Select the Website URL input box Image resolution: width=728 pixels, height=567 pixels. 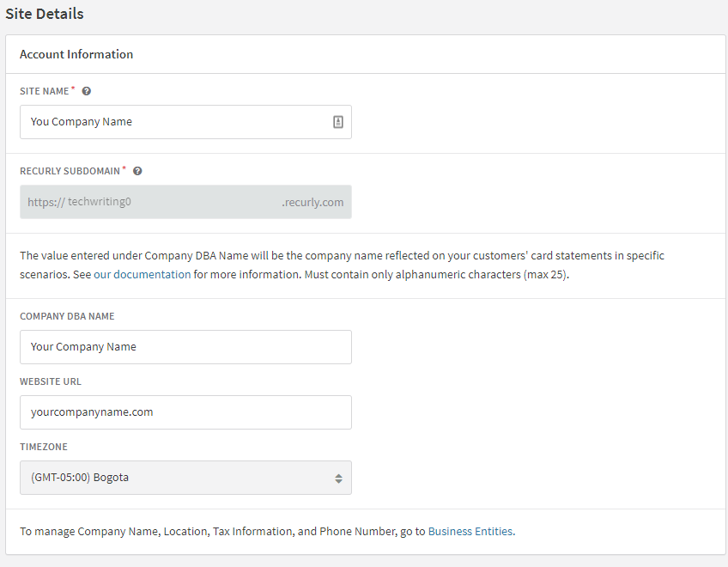tap(185, 412)
